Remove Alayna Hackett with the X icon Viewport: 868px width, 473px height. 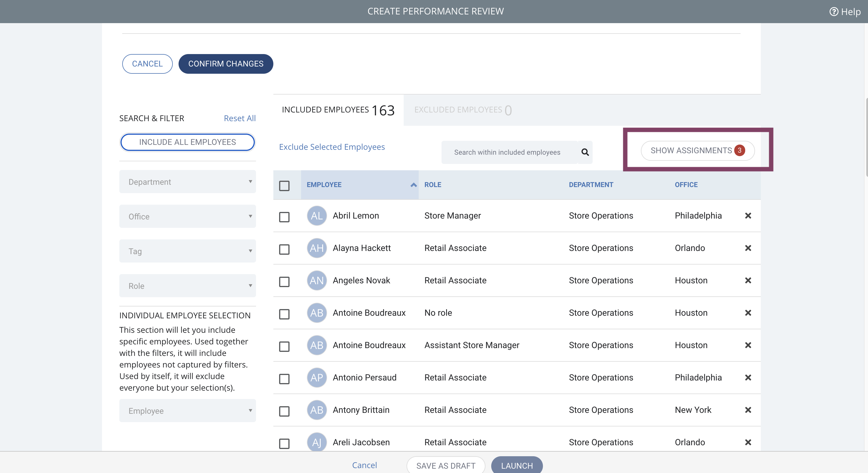pos(748,248)
